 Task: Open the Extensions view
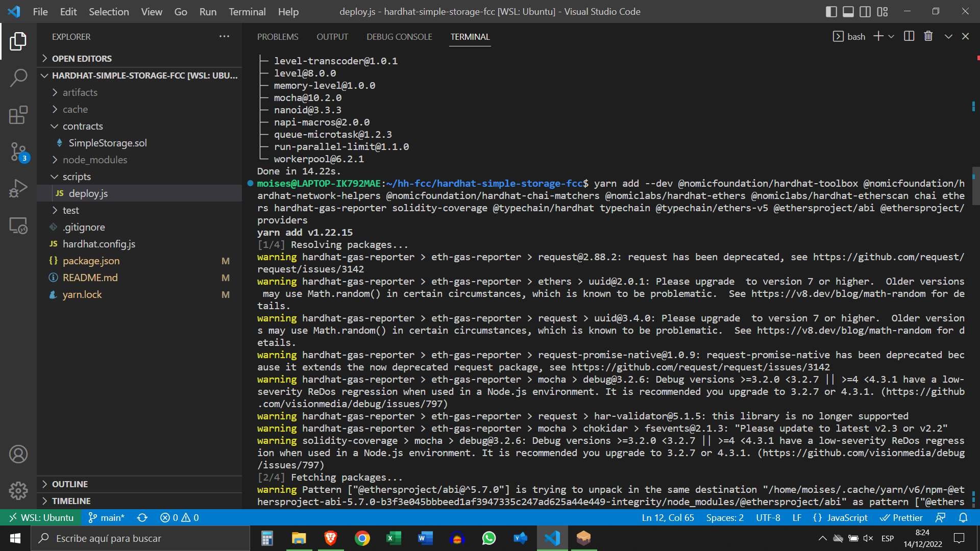tap(18, 115)
